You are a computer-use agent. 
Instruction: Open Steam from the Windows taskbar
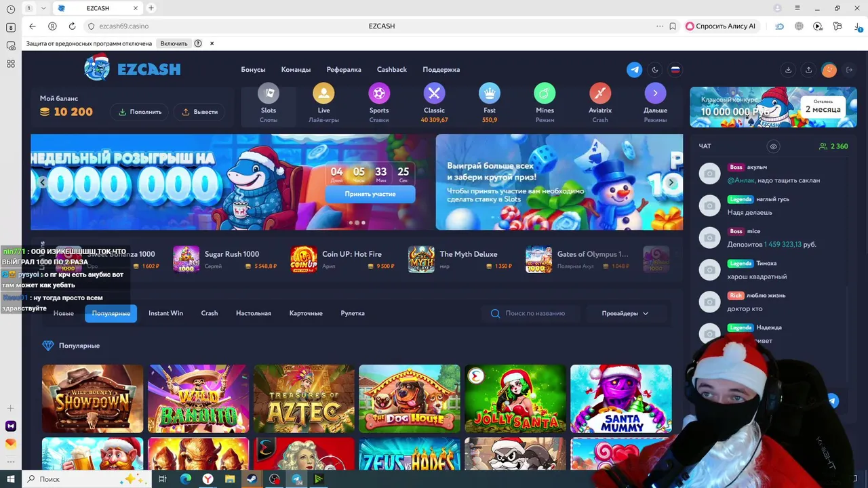point(252,479)
